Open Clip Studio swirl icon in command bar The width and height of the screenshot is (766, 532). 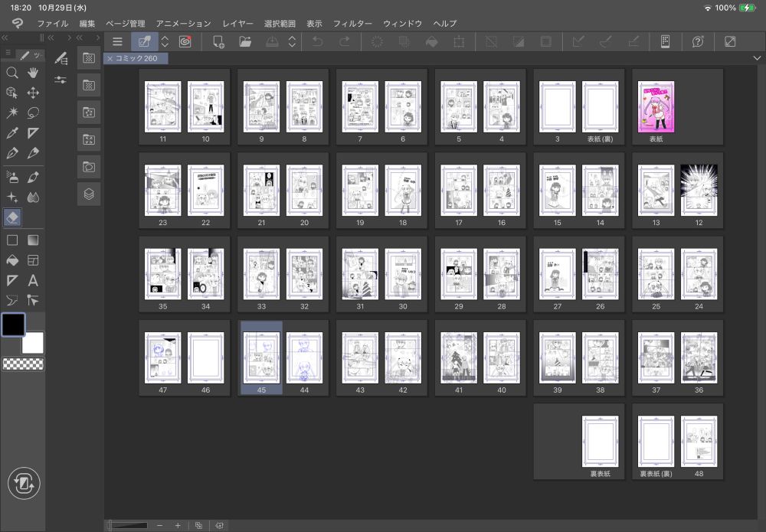tap(185, 42)
